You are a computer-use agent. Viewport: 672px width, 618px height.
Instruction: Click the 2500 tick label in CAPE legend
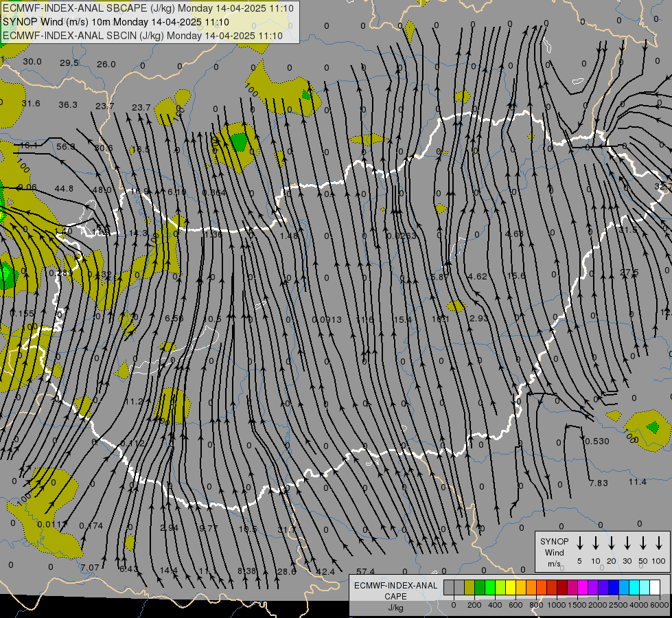[x=618, y=605]
